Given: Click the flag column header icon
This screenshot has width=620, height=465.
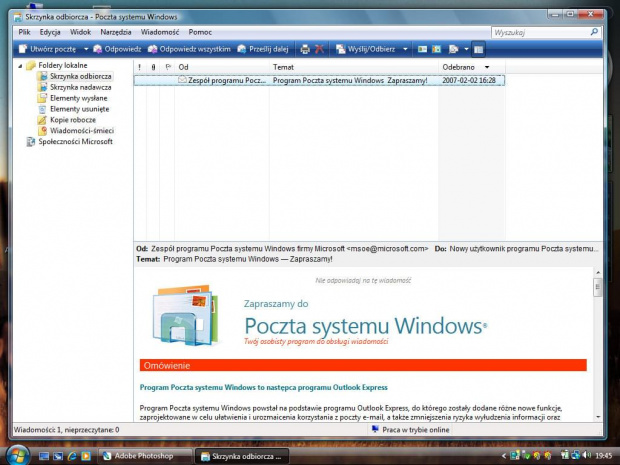Looking at the screenshot, I should tap(168, 67).
